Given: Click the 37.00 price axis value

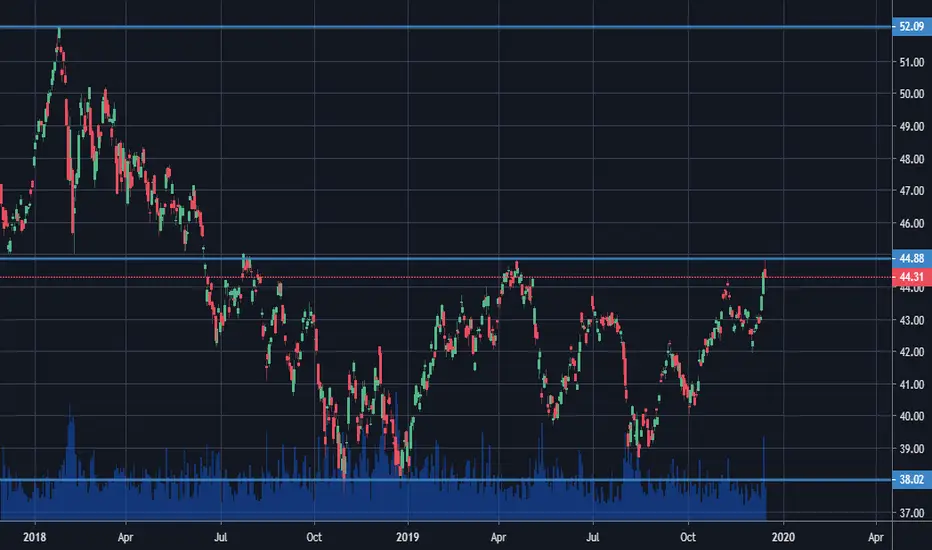Looking at the screenshot, I should click(912, 513).
